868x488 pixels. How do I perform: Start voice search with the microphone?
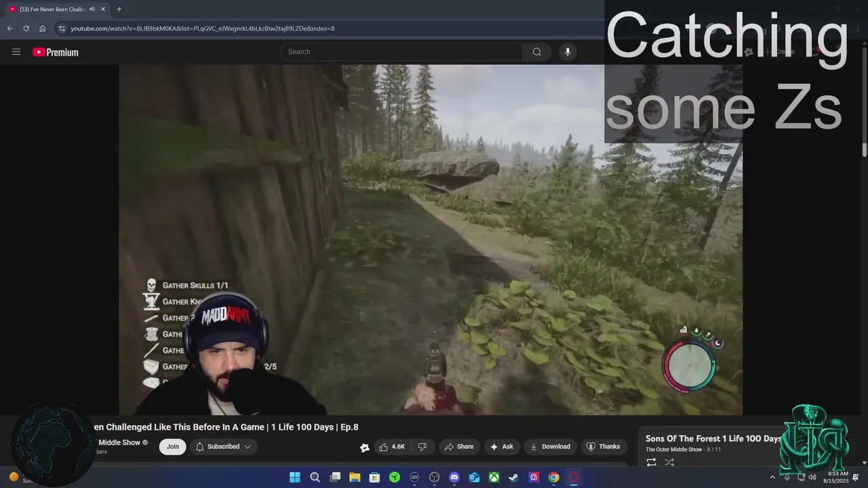click(x=568, y=52)
